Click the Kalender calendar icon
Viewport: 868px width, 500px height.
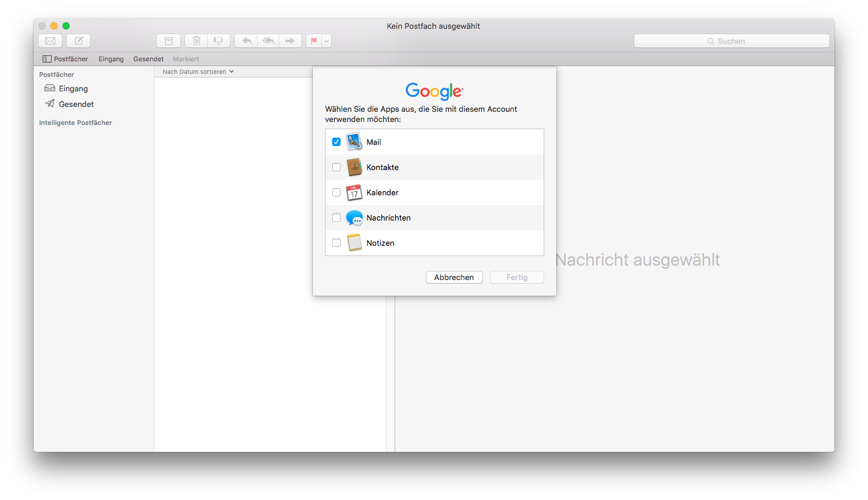click(354, 192)
